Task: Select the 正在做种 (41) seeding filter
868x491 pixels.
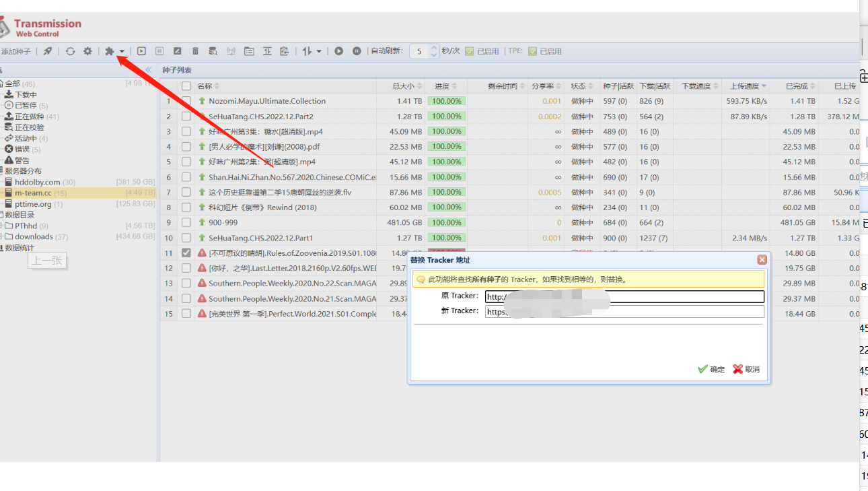Action: pyautogui.click(x=32, y=117)
